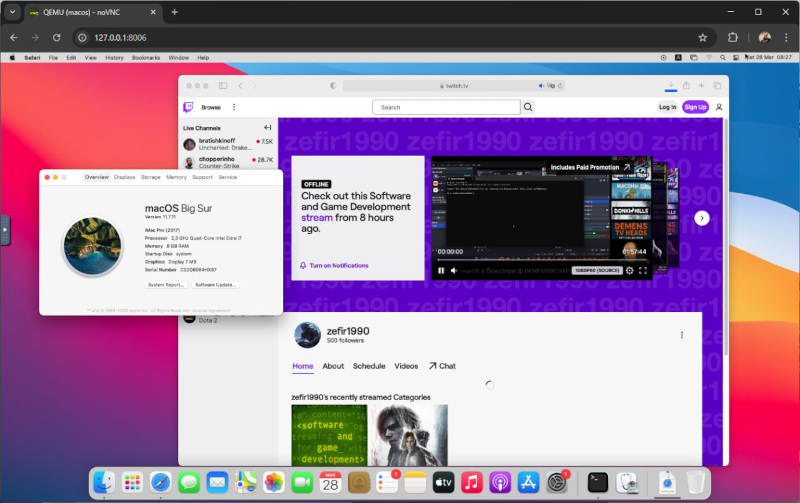The width and height of the screenshot is (800, 503).
Task: Select the Storage tab in About window
Action: [x=151, y=177]
